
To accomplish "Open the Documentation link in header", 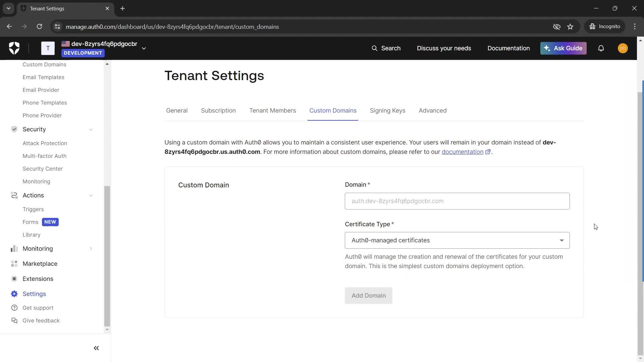I will 508,48.
